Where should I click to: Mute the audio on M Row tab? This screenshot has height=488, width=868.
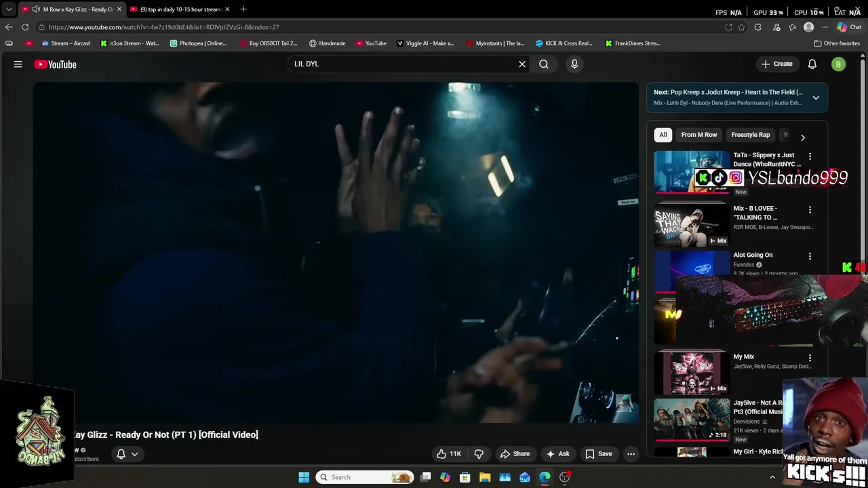pyautogui.click(x=35, y=9)
